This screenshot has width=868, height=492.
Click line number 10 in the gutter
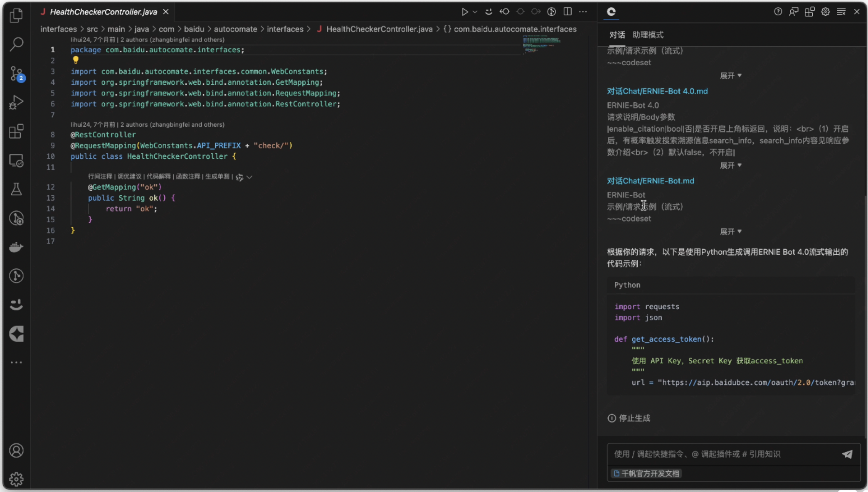[51, 156]
